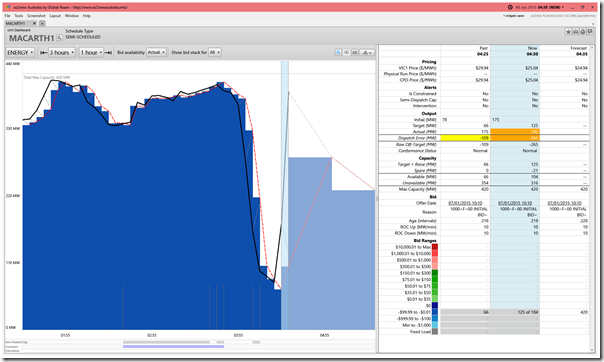Close the MACARTH1 tab

34,23
